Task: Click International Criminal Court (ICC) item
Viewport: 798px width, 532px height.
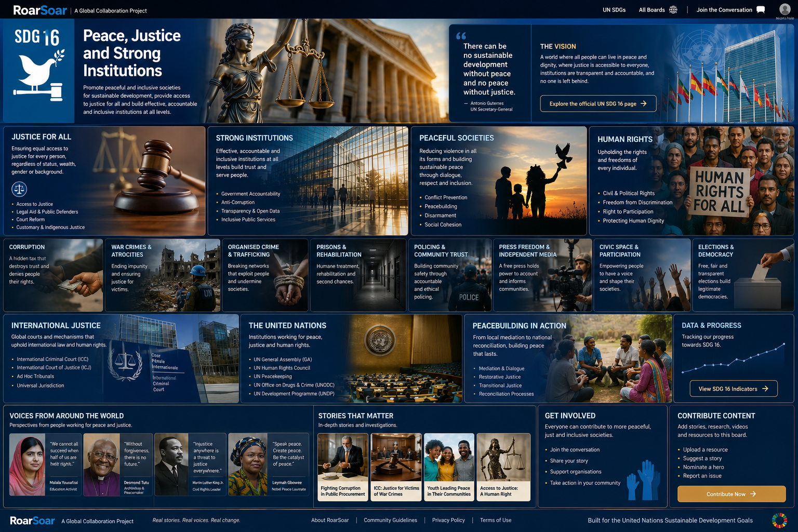Action: [x=52, y=359]
